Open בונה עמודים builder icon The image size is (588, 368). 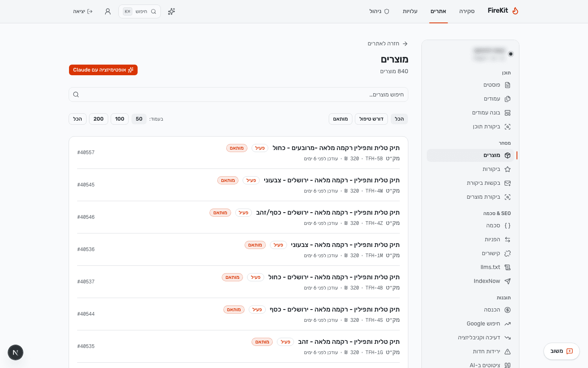(x=508, y=113)
